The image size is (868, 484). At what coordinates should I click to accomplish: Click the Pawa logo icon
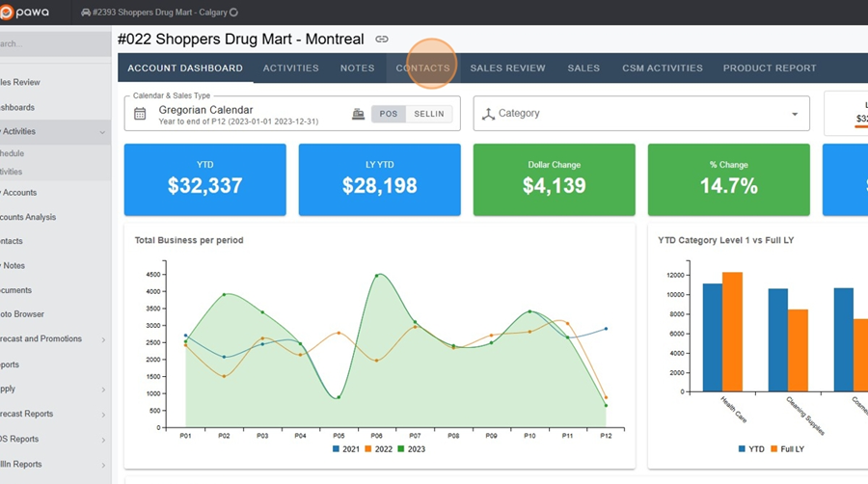tap(6, 13)
